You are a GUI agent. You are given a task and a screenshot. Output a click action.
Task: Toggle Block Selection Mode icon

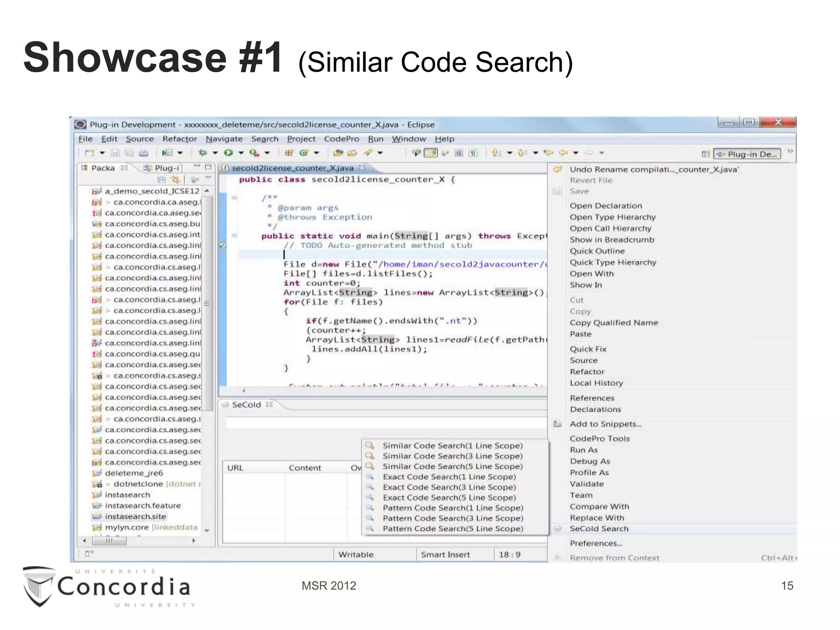click(459, 153)
